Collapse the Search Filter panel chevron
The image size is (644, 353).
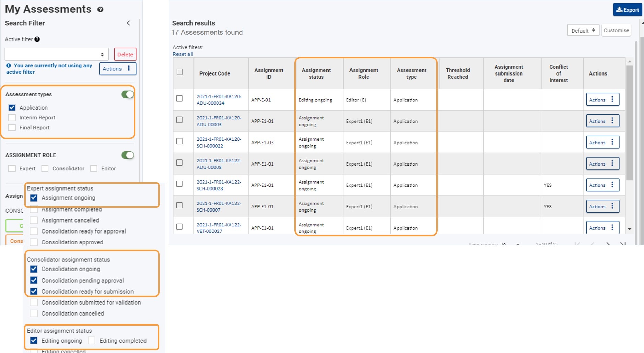(x=128, y=23)
